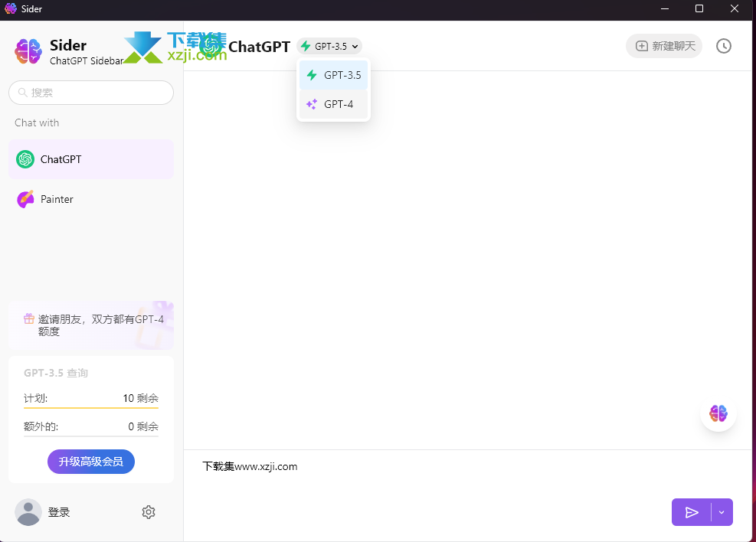Maximize the Sider window
756x542 pixels.
(x=699, y=8)
